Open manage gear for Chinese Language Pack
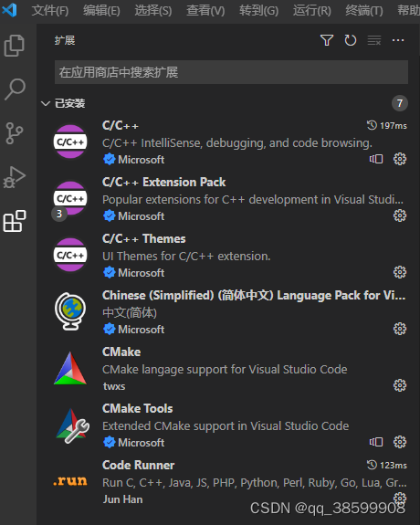Viewport: 420px width, 525px height. point(400,329)
